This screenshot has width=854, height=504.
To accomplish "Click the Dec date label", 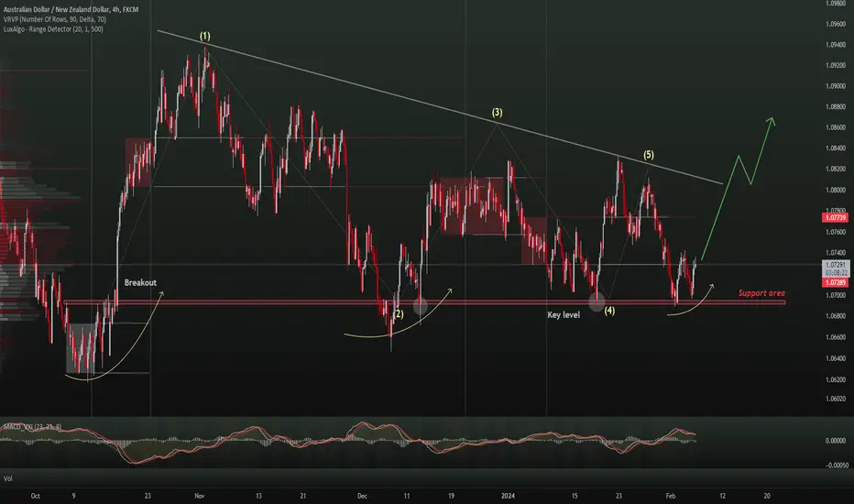I will (362, 496).
